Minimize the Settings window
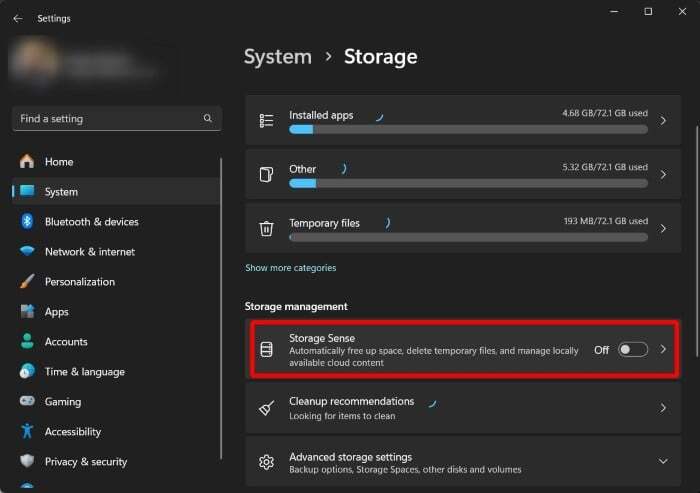Image resolution: width=700 pixels, height=493 pixels. [x=614, y=12]
